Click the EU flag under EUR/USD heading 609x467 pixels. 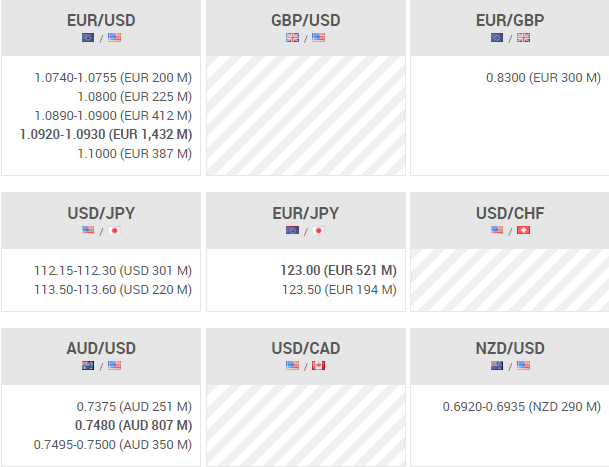88,38
